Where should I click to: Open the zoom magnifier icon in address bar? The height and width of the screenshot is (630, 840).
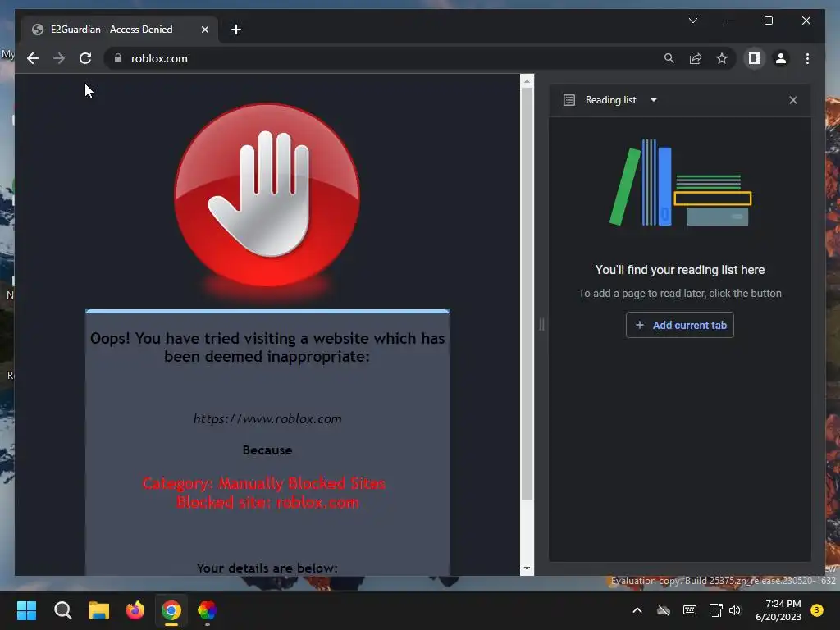[669, 58]
